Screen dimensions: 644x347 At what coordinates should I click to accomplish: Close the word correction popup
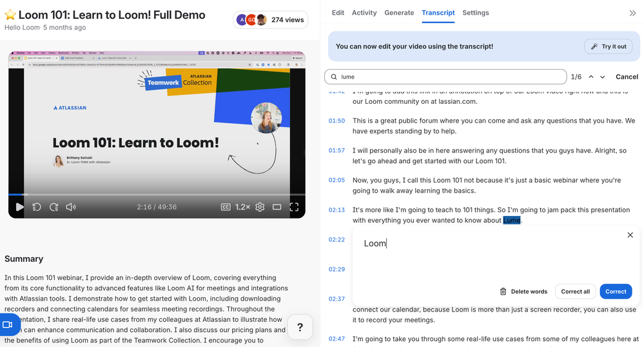tap(630, 235)
